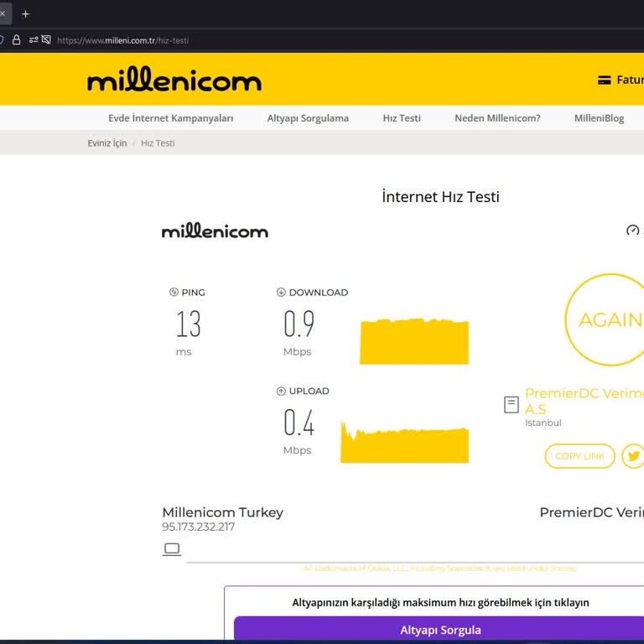Click the credit card Fatura icon
Viewport: 644px width, 644px height.
tap(604, 80)
